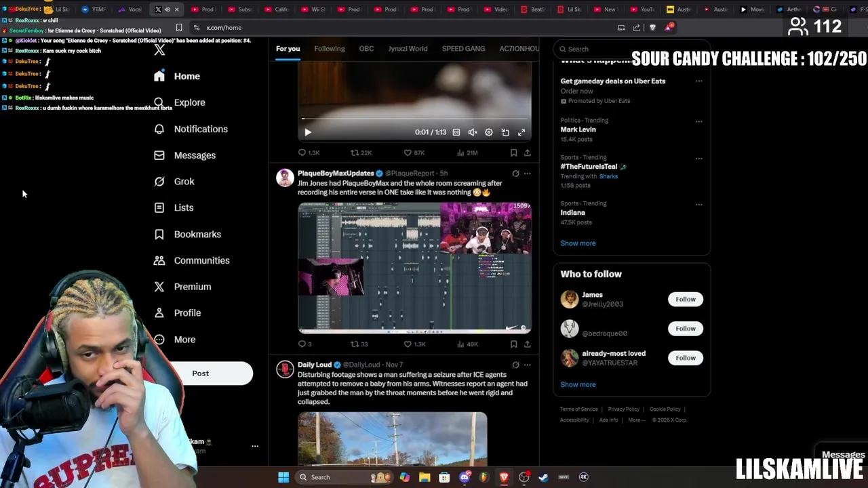This screenshot has height=488, width=868.
Task: Follow already-most loved account
Action: [x=686, y=358]
